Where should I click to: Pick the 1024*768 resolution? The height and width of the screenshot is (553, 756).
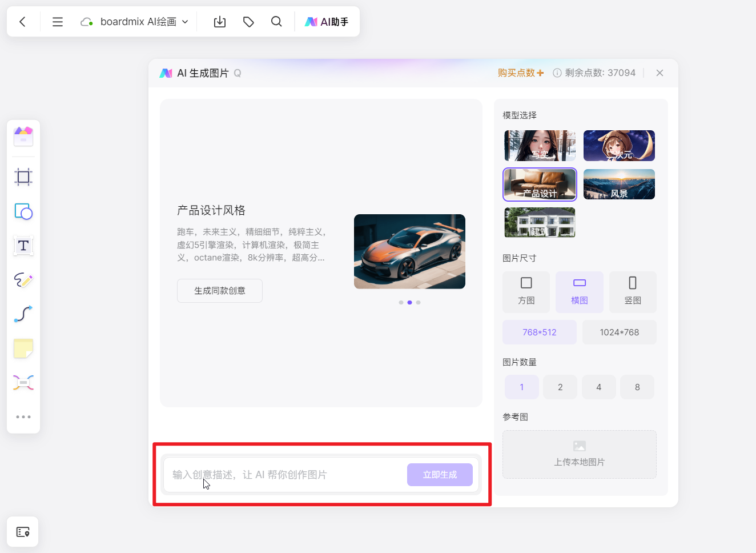click(620, 332)
